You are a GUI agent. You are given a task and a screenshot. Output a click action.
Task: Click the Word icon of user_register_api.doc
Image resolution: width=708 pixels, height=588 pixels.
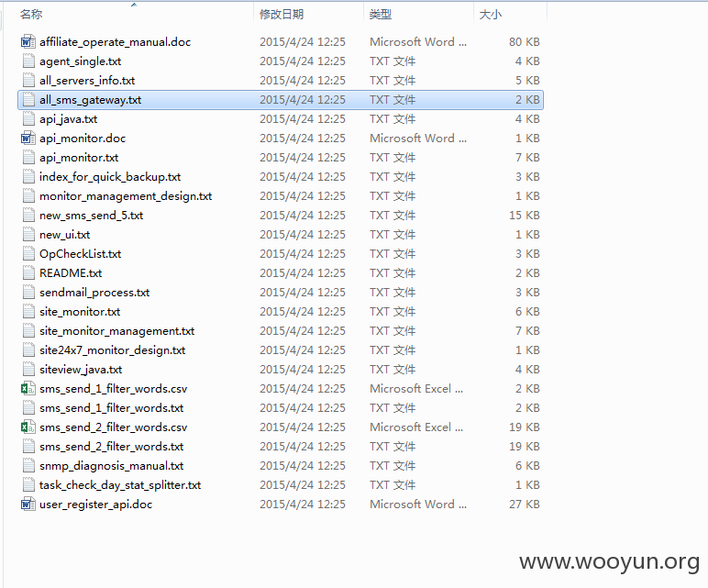pyautogui.click(x=28, y=504)
